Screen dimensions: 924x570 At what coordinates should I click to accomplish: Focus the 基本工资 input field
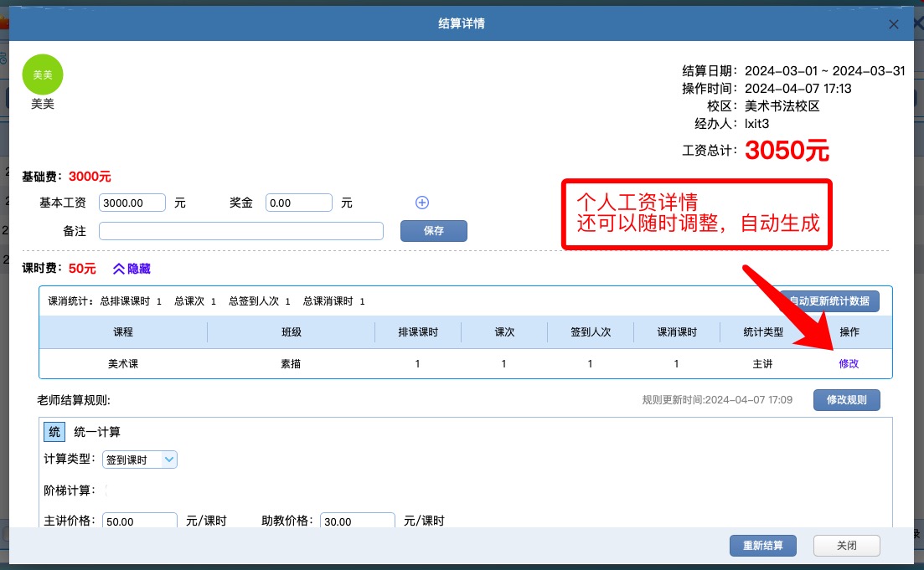click(132, 203)
